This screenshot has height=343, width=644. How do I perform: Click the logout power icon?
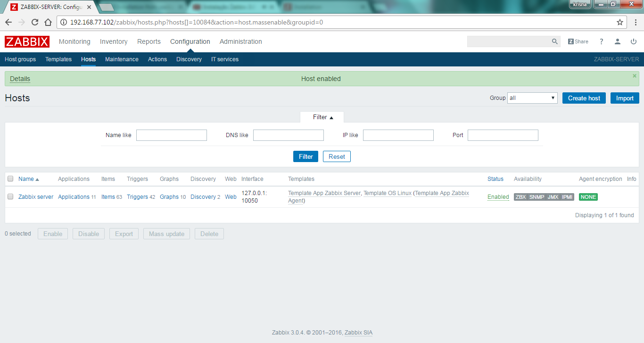click(634, 41)
